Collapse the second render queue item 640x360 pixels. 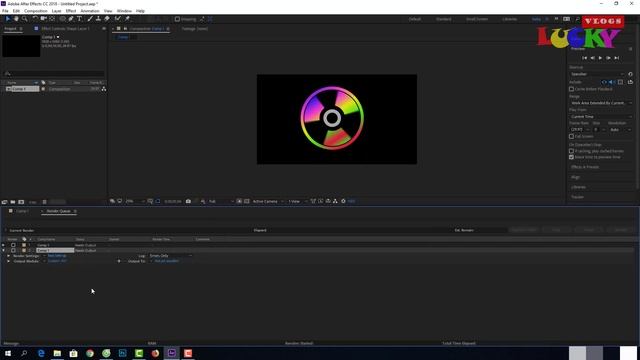tap(4, 250)
